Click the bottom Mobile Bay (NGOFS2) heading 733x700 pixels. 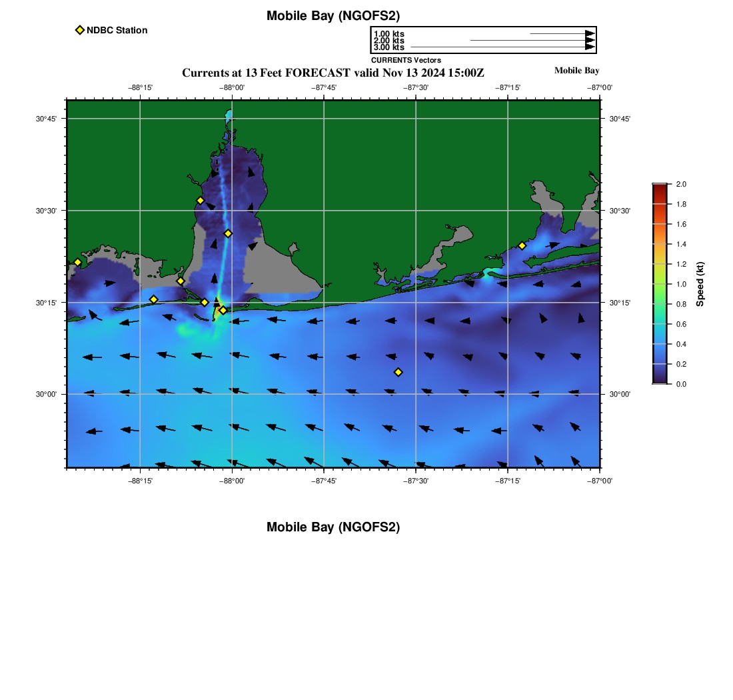click(333, 527)
